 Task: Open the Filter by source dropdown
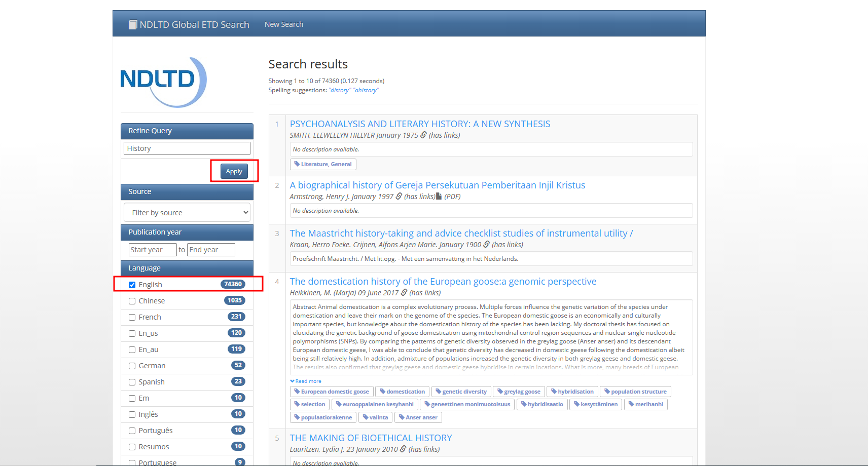187,213
